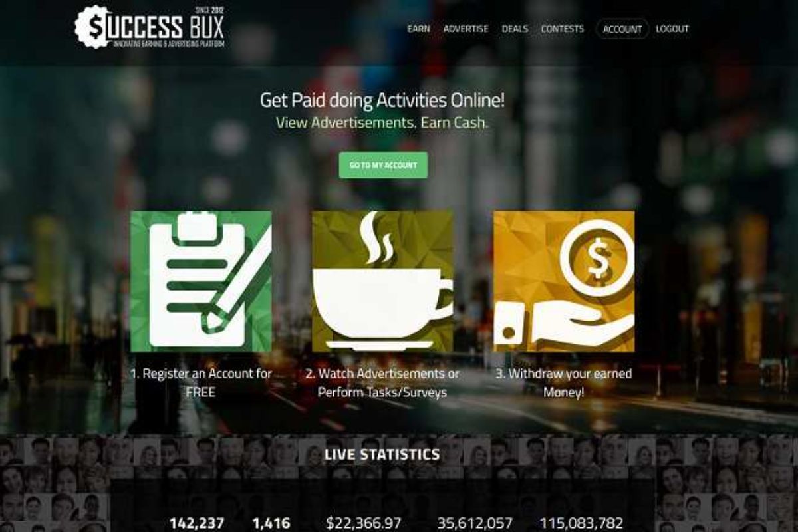
Task: Click the Withdraw your earned Money text
Action: click(x=564, y=383)
